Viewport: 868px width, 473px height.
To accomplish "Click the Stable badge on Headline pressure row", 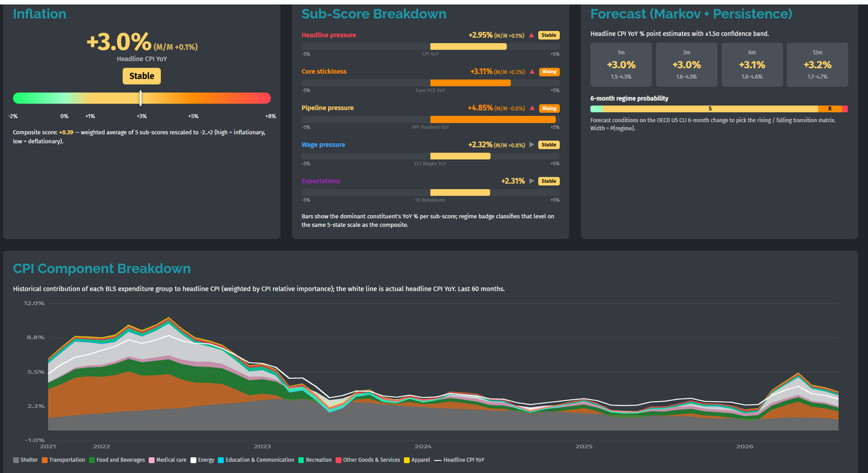I will 549,35.
